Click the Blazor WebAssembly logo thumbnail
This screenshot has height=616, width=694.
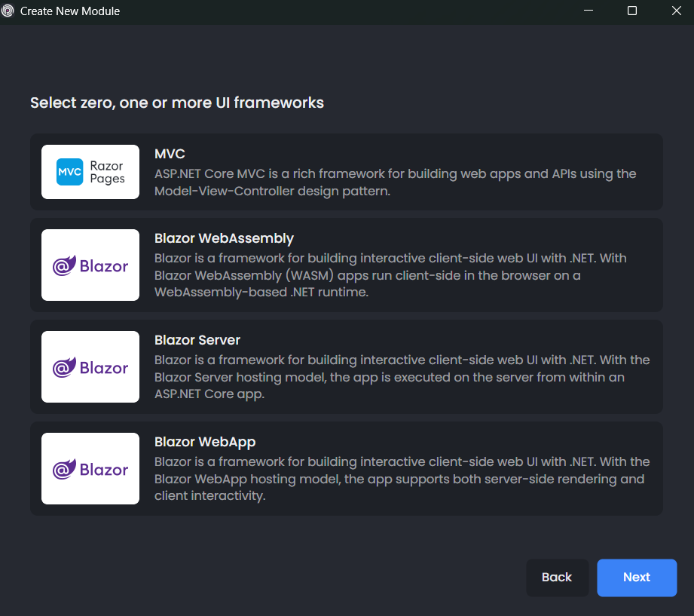(90, 265)
